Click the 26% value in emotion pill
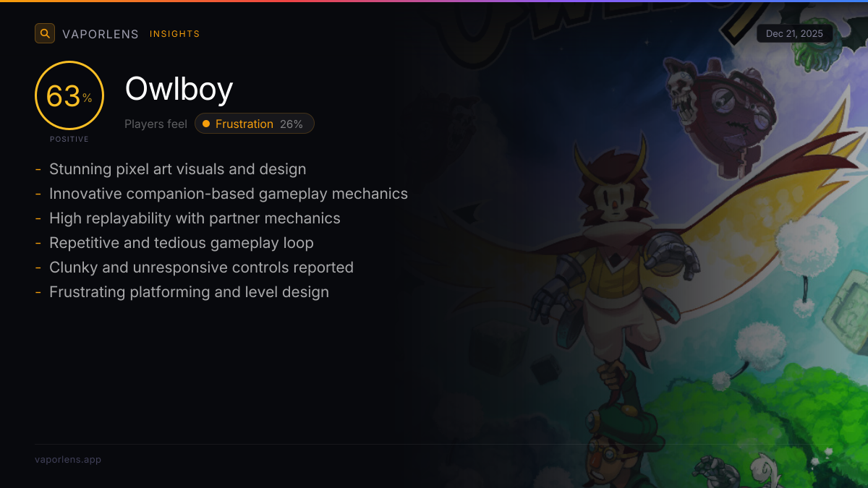Screen dimensions: 868x488 pyautogui.click(x=292, y=124)
